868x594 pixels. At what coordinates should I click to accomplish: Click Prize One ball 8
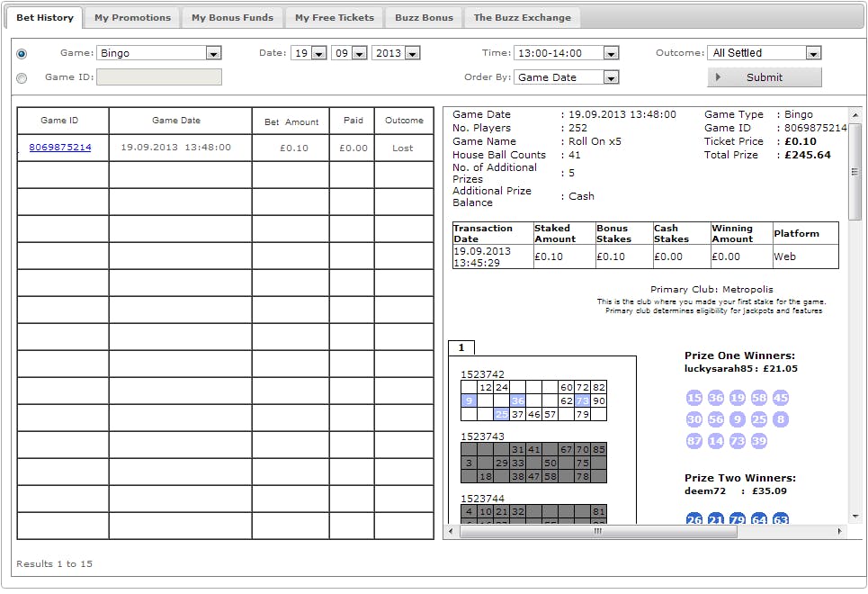pos(781,419)
